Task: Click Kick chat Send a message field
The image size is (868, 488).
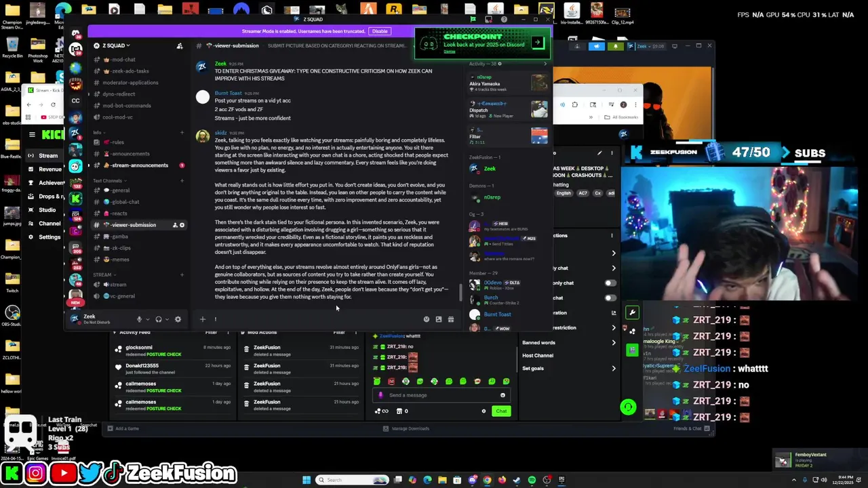Action: pos(441,395)
